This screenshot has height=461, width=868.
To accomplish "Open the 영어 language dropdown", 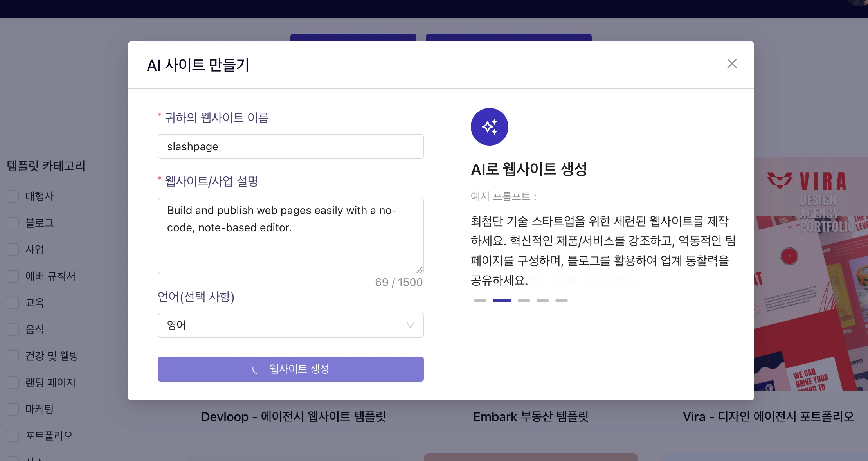I will click(290, 325).
